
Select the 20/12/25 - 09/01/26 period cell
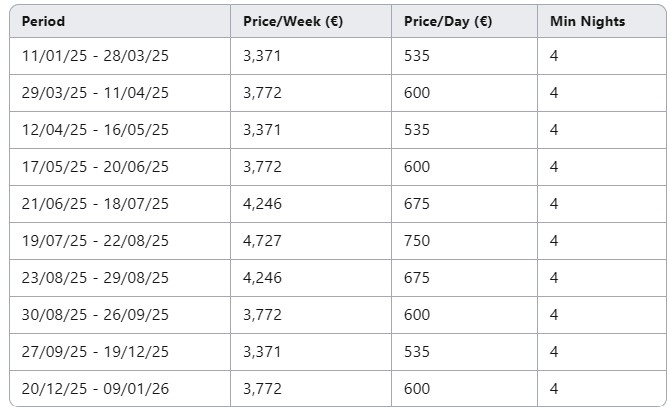(x=120, y=389)
